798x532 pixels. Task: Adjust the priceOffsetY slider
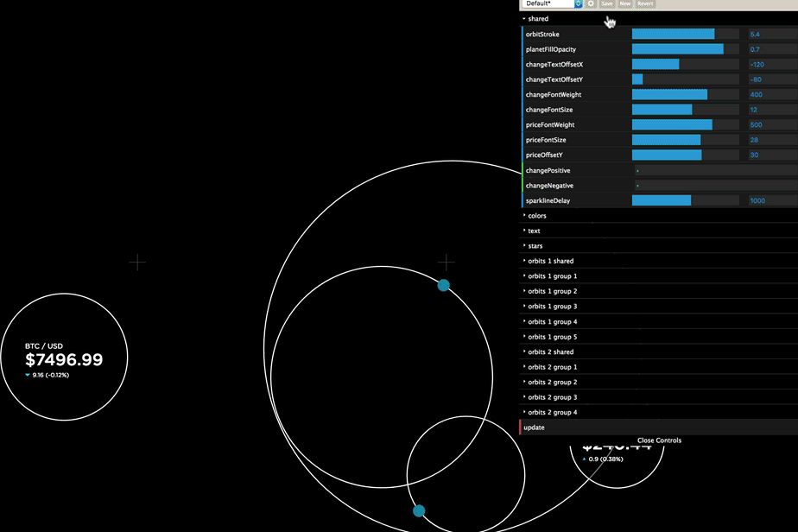[685, 155]
